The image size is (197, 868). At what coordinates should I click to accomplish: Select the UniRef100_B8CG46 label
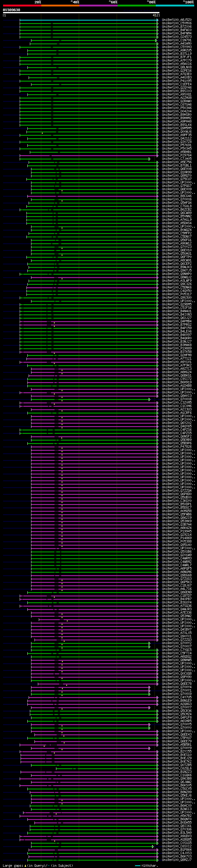click(177, 196)
